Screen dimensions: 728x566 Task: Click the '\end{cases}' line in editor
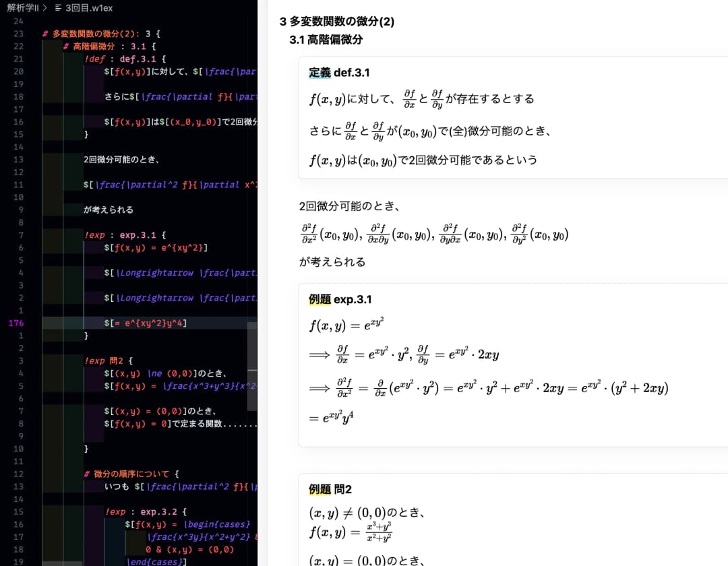tap(156, 562)
